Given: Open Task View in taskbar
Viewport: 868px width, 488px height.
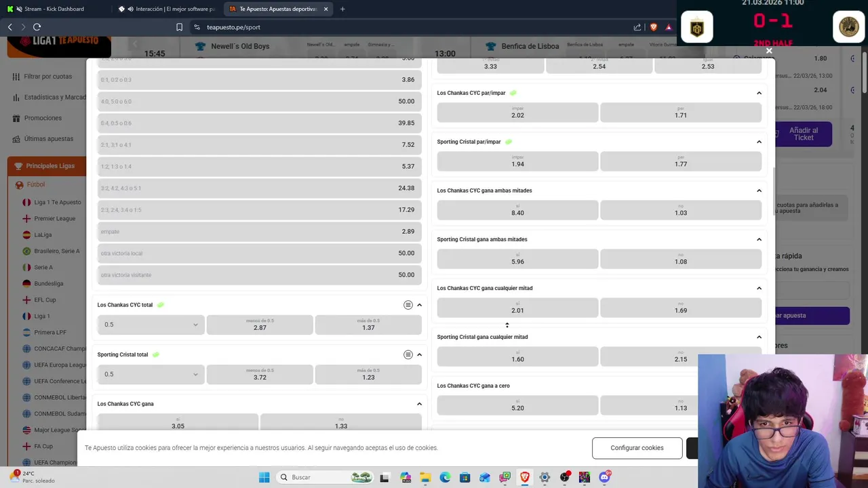Looking at the screenshot, I should [384, 477].
